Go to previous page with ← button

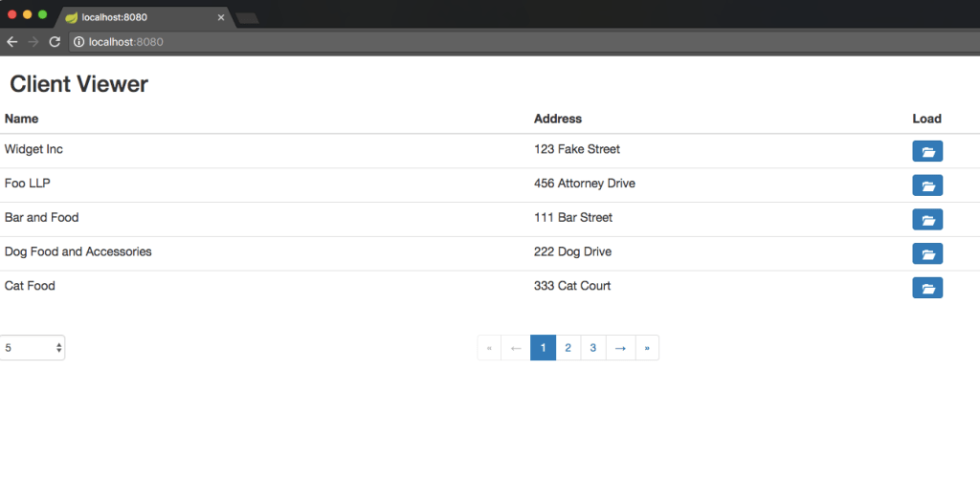coord(516,348)
